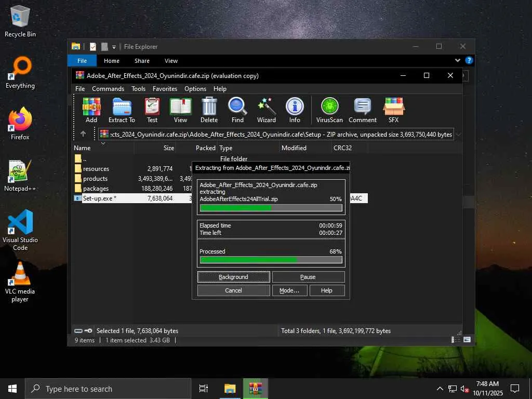This screenshot has height=399, width=532.
Task: Open the WinRAR address path dropdown
Action: pos(458,135)
